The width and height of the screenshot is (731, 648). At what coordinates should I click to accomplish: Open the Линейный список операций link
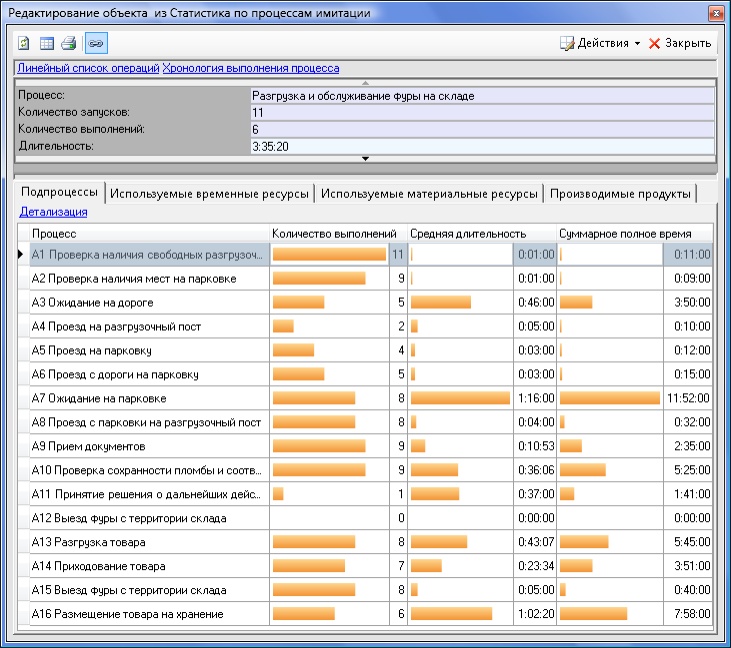(88, 68)
